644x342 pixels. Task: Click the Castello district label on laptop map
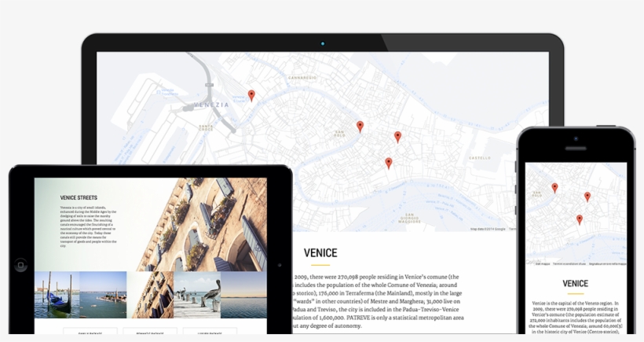click(479, 158)
